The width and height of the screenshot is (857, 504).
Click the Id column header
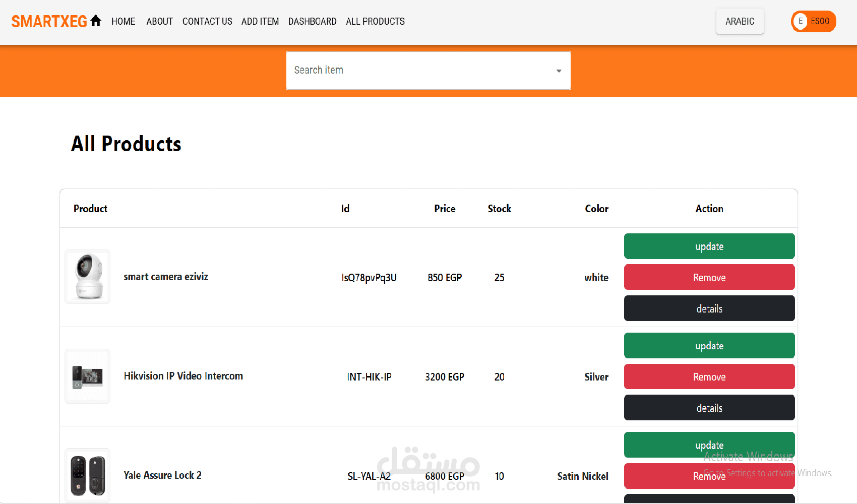point(345,209)
